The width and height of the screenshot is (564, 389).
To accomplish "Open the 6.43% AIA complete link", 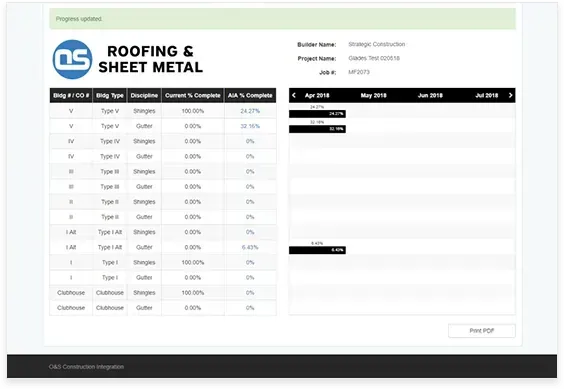I will [x=250, y=247].
